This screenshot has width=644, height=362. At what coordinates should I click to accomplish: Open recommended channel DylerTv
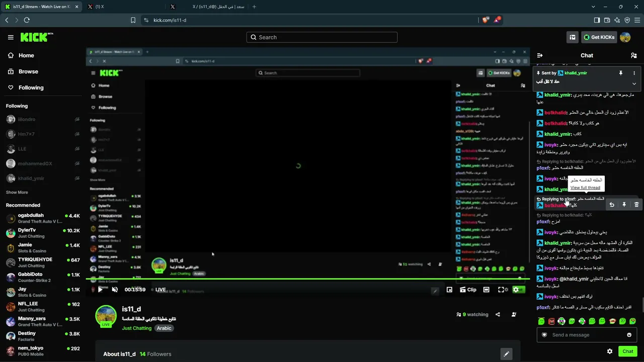tap(43, 233)
